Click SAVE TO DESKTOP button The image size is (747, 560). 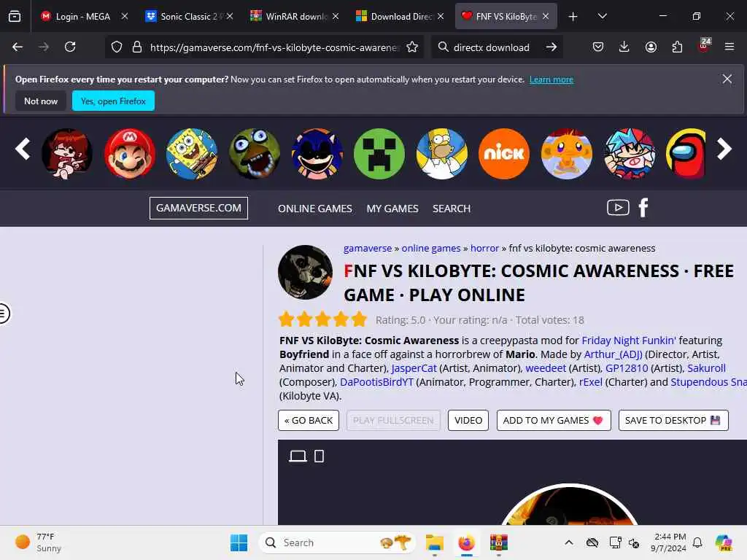point(673,421)
